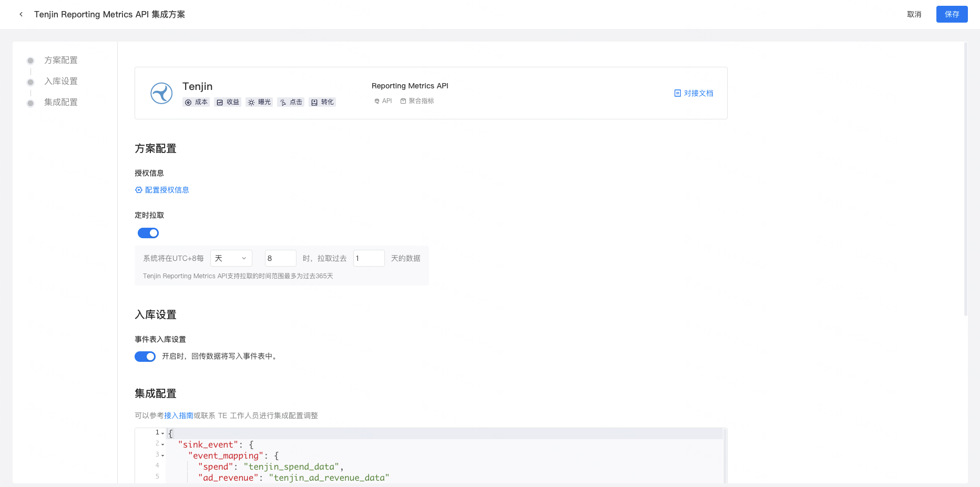Click the "ad_revenue" code line 5
Viewport: 980px width, 487px height.
click(x=293, y=478)
